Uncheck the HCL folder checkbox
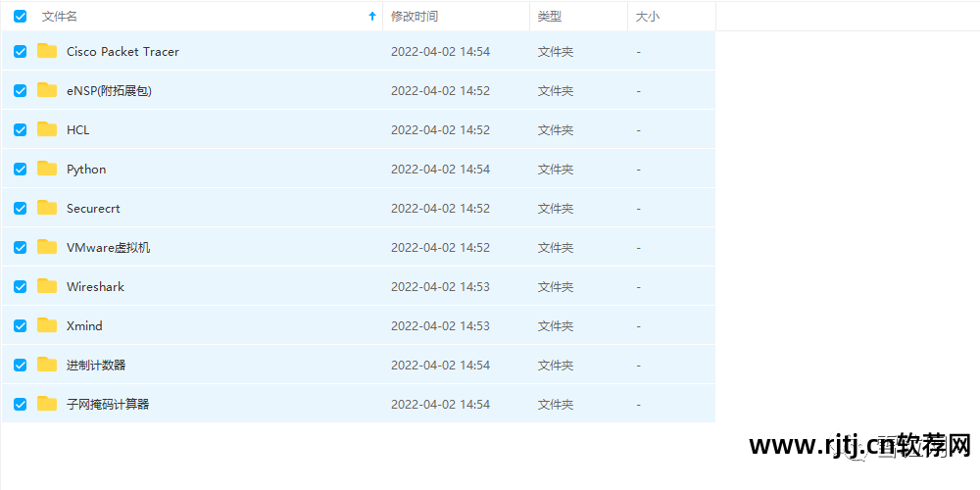Image resolution: width=980 pixels, height=490 pixels. pyautogui.click(x=20, y=130)
